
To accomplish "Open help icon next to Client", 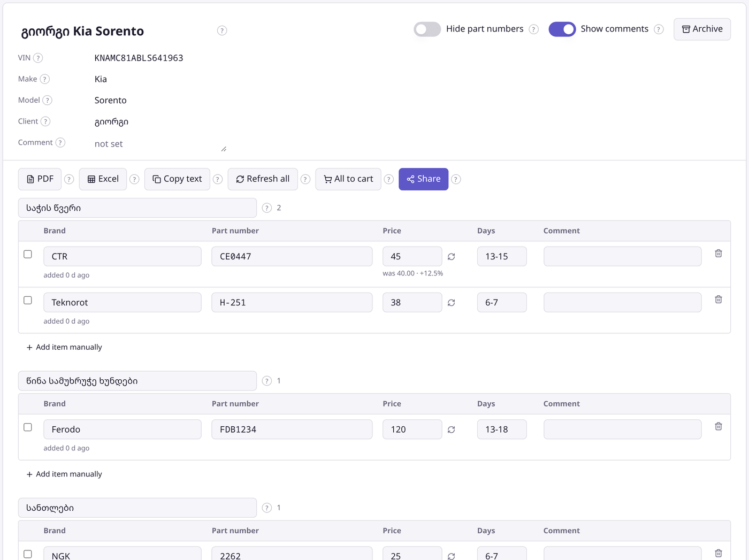I will coord(45,121).
